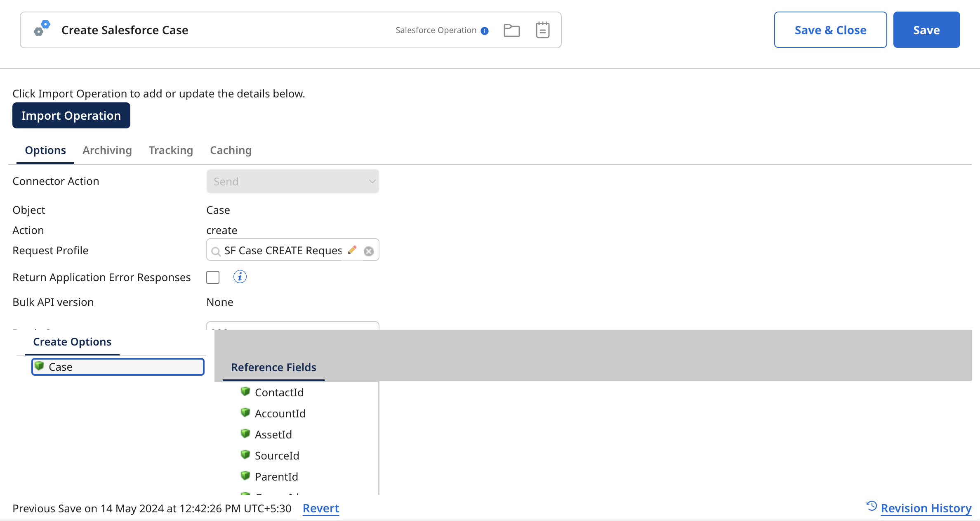This screenshot has width=980, height=521.
Task: Click the Salesforce Operation gear icon
Action: coord(42,29)
